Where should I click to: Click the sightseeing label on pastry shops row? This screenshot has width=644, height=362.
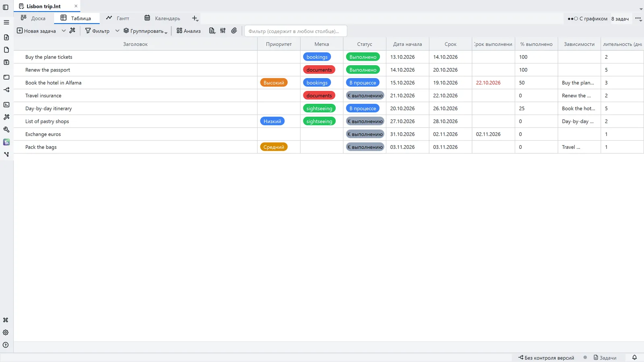[319, 121]
